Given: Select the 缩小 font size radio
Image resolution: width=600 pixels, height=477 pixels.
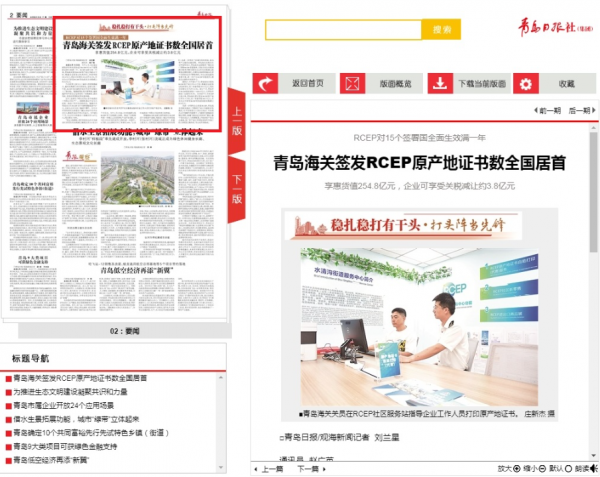Looking at the screenshot, I should pyautogui.click(x=541, y=467).
